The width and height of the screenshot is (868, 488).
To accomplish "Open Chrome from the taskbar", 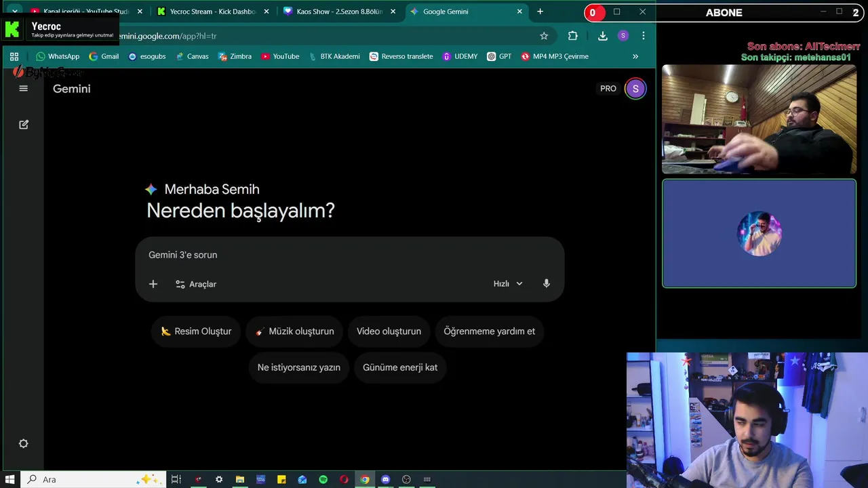I will pyautogui.click(x=365, y=479).
